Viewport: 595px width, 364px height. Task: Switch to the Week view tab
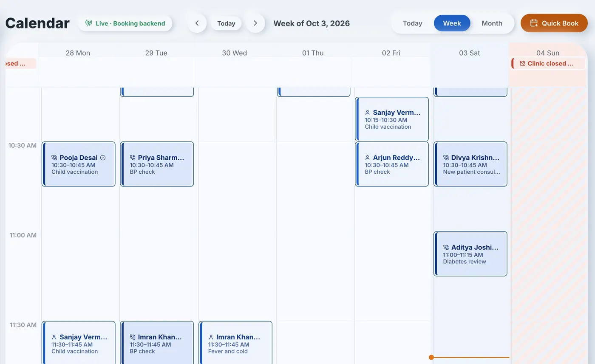click(452, 23)
